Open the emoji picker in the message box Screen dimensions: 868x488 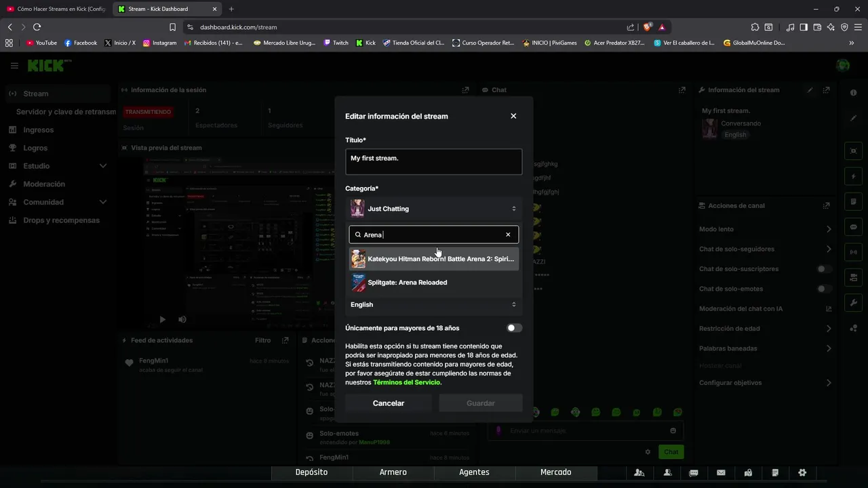tap(673, 430)
